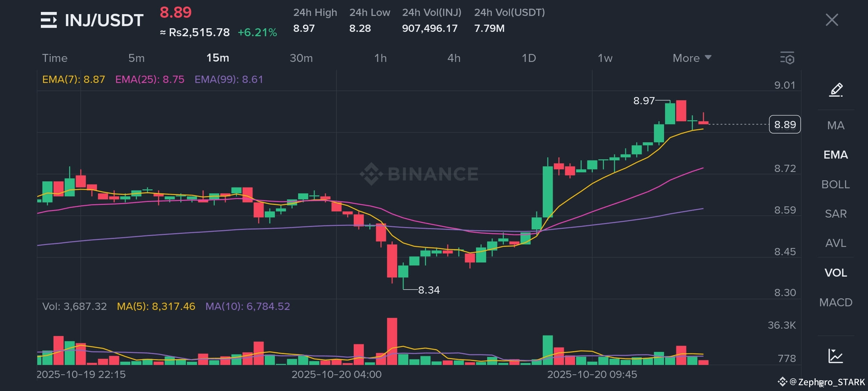Click the 2025-10-20 04:00 time axis label
The width and height of the screenshot is (868, 391).
(336, 374)
